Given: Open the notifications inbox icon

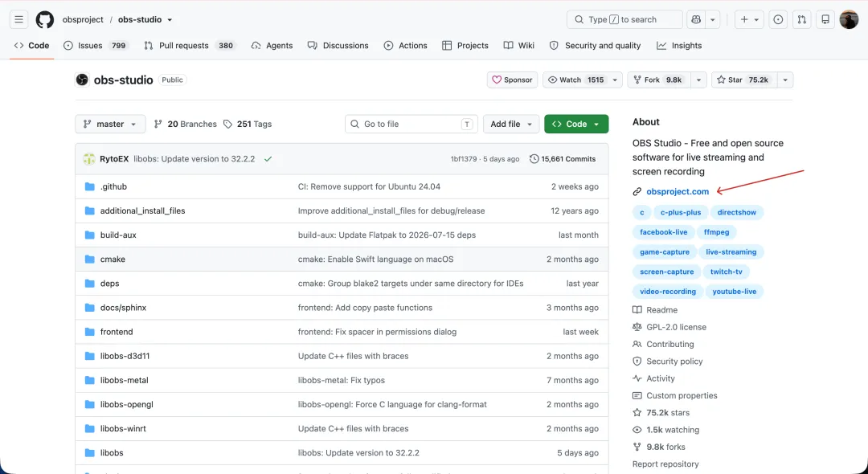Looking at the screenshot, I should pyautogui.click(x=825, y=19).
